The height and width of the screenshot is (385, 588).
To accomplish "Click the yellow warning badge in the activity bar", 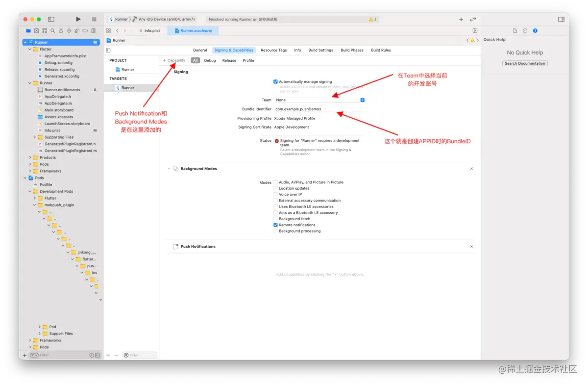I will coord(372,19).
